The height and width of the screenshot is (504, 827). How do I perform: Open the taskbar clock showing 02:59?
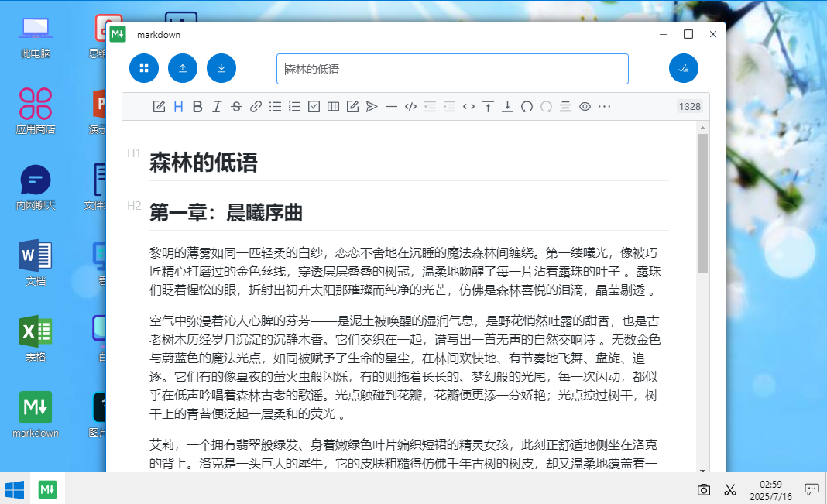tap(770, 490)
